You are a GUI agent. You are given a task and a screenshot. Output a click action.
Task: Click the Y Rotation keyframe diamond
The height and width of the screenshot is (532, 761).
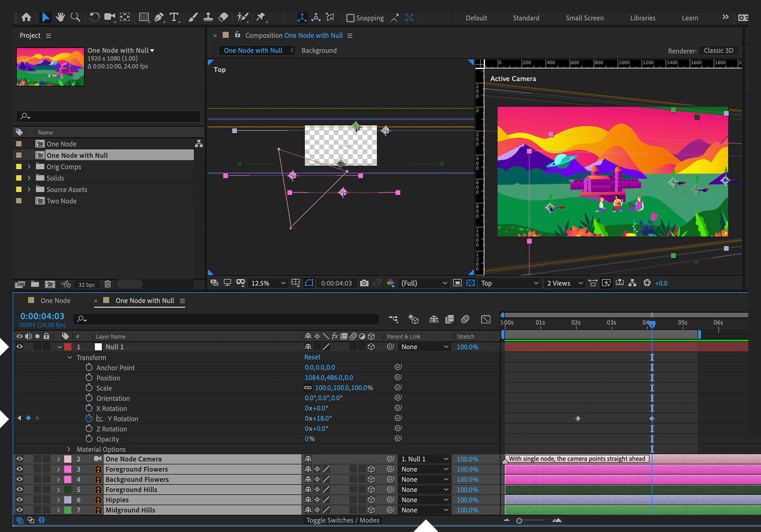(578, 418)
